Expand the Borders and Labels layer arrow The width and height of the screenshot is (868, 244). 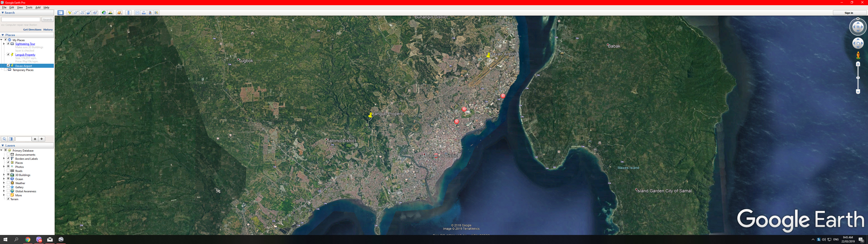point(4,158)
